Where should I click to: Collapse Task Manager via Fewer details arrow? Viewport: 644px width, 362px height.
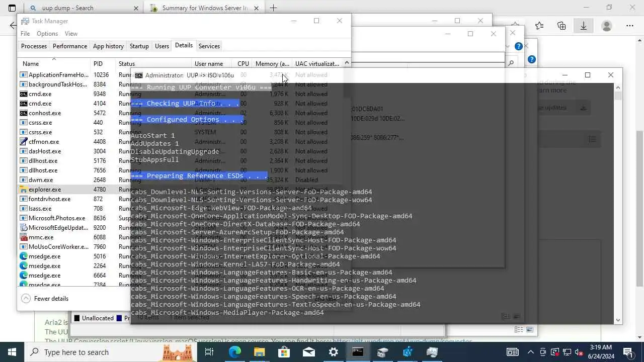tap(26, 299)
